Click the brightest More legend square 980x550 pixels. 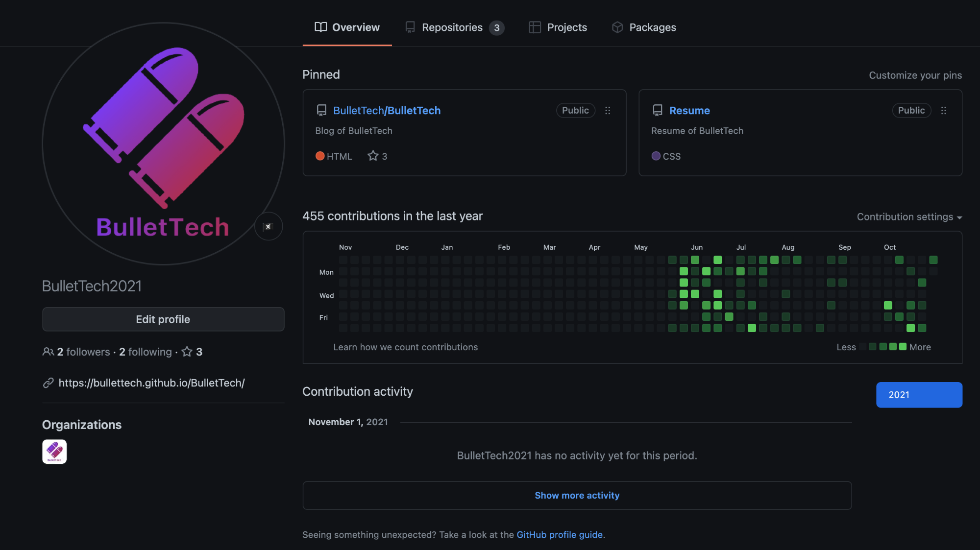903,347
